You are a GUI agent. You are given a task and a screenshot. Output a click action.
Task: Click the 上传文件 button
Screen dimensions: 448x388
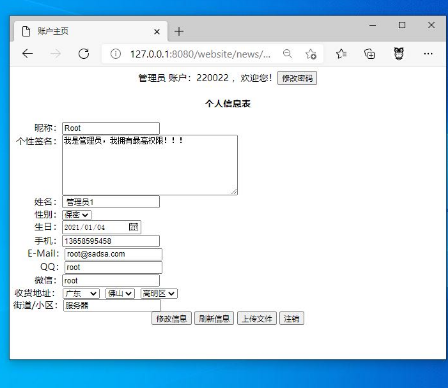point(257,318)
